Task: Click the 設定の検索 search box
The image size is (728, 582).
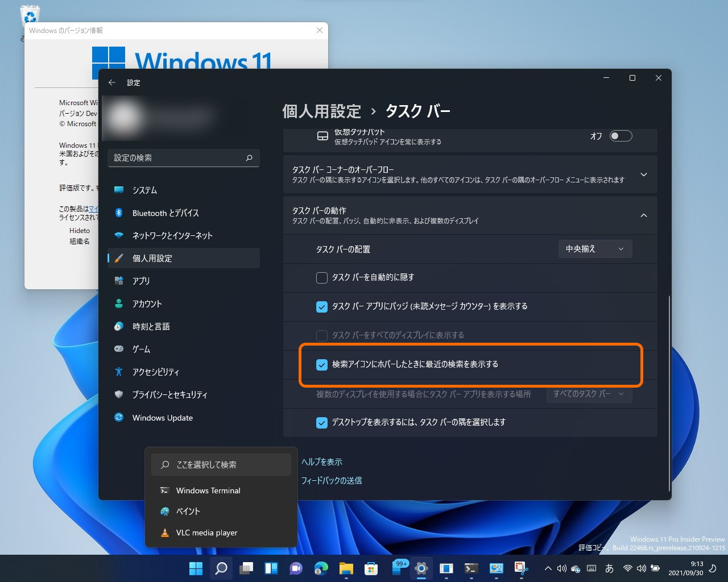Action: pyautogui.click(x=183, y=158)
